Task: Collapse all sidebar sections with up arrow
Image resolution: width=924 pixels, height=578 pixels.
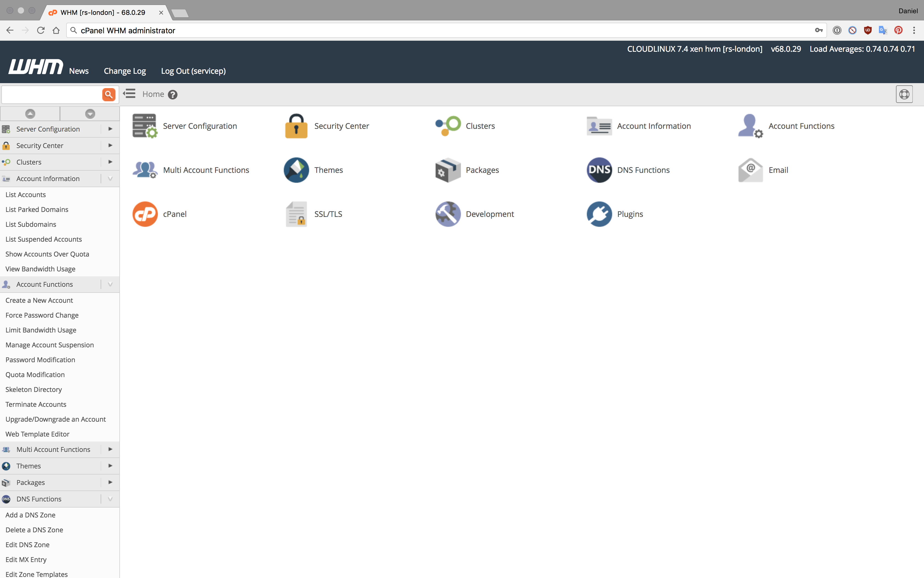Action: [30, 113]
